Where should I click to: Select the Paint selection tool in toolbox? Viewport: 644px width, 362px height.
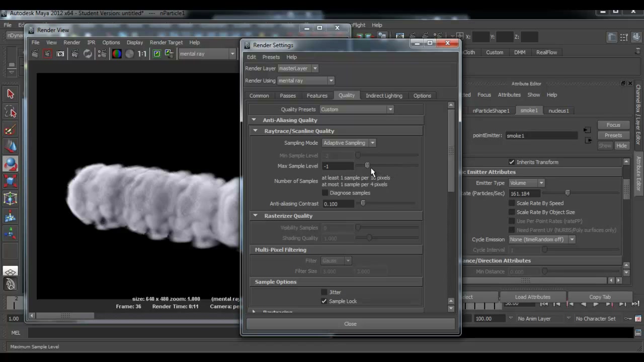10,130
